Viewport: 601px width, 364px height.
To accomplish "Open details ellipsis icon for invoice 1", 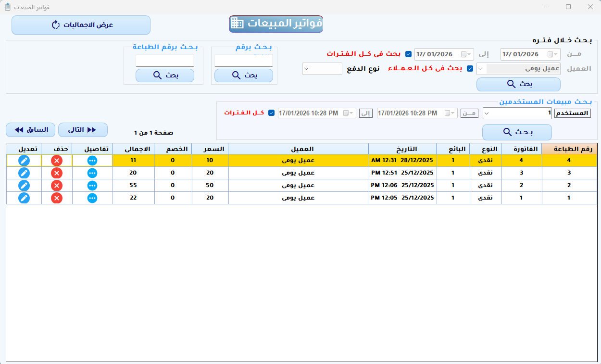I will 92,198.
